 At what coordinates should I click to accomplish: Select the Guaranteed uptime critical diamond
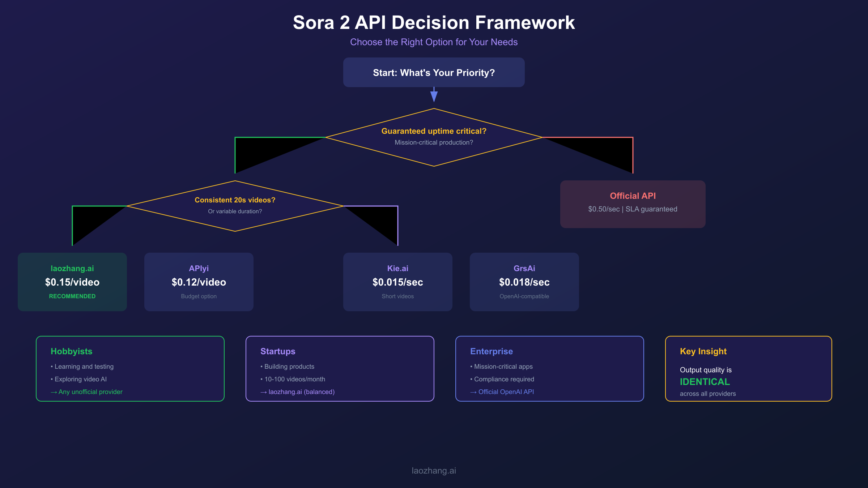pyautogui.click(x=434, y=137)
